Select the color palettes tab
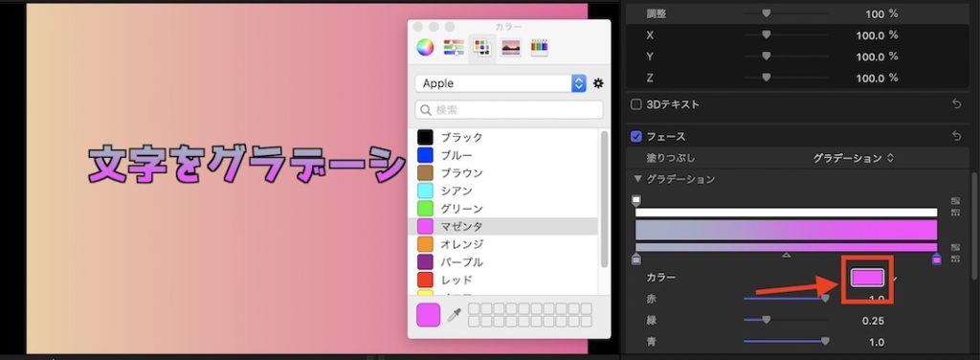Image resolution: width=980 pixels, height=360 pixels. [482, 48]
